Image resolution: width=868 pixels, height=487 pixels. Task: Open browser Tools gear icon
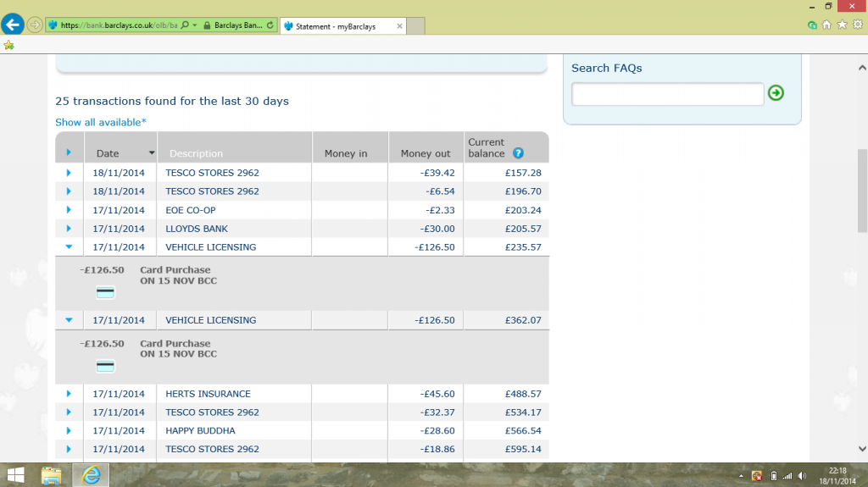coord(858,25)
